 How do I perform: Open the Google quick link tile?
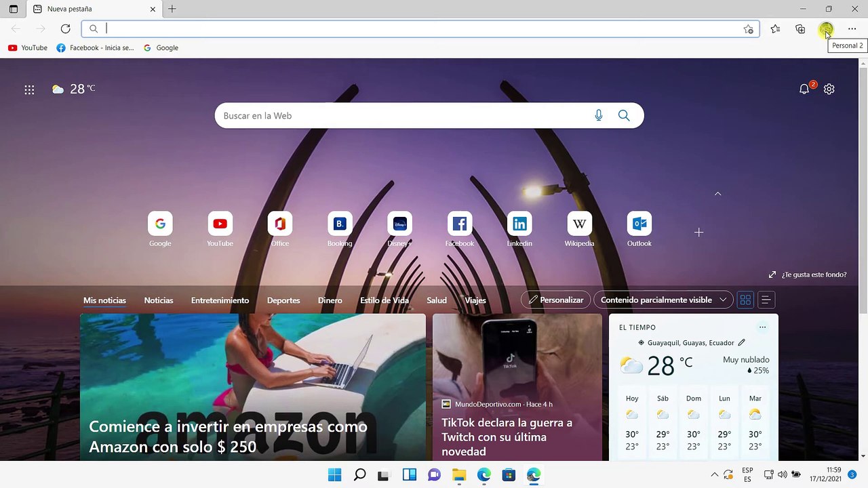pyautogui.click(x=160, y=229)
